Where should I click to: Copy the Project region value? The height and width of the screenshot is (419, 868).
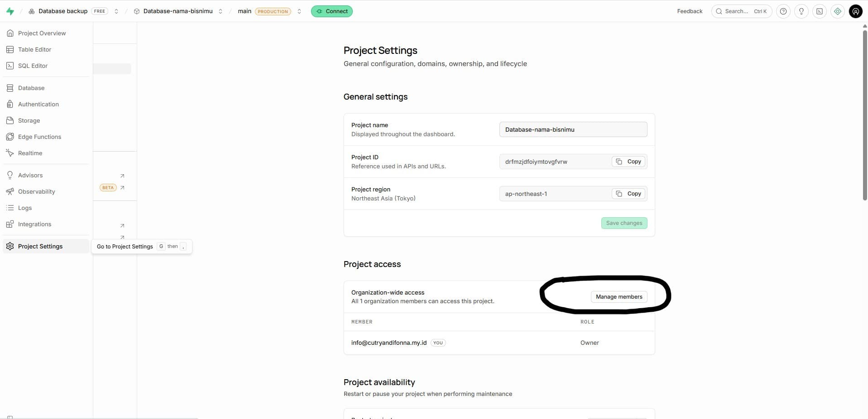click(x=628, y=194)
